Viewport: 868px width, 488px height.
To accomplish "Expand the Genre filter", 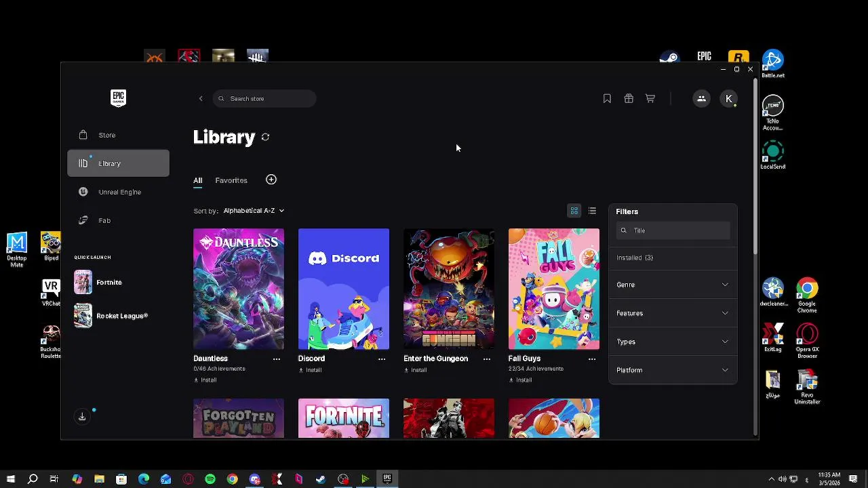I will point(673,285).
